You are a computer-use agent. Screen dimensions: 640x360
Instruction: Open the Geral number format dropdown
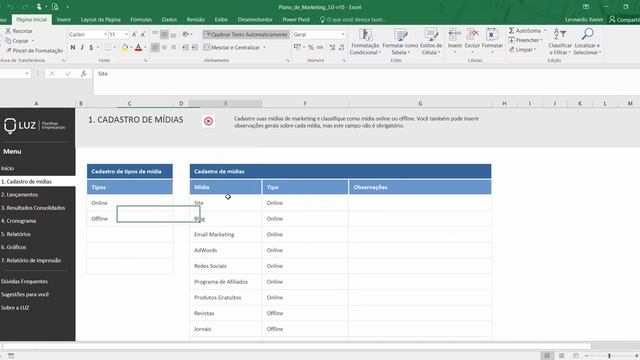[x=343, y=35]
